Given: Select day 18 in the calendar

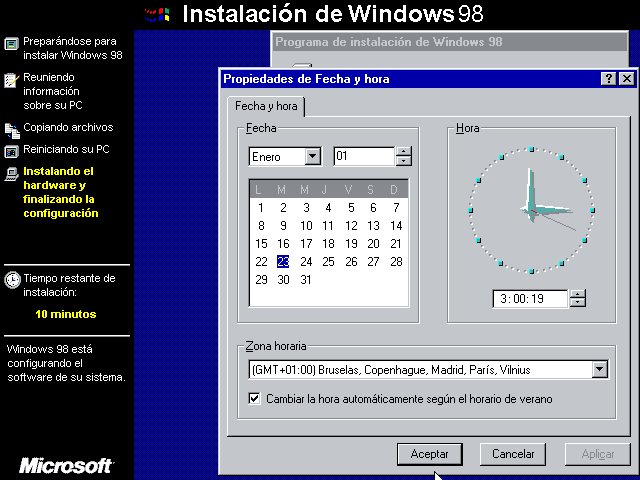Looking at the screenshot, I should click(328, 244).
